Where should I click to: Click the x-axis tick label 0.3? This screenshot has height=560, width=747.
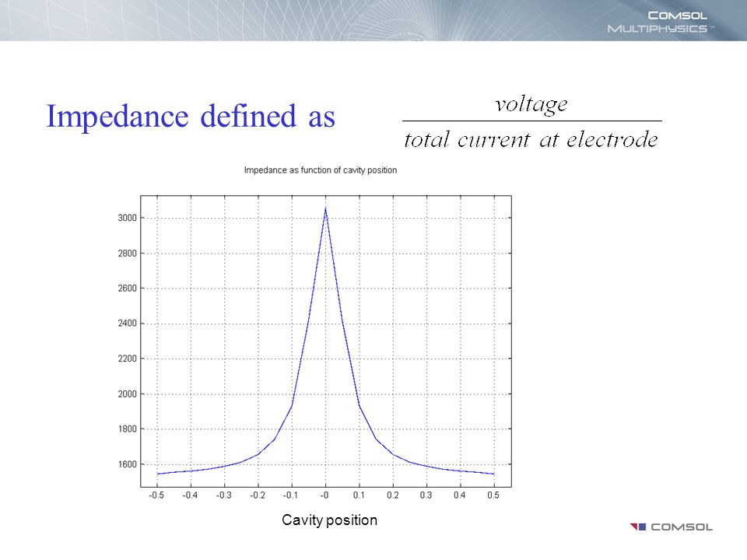(x=426, y=495)
